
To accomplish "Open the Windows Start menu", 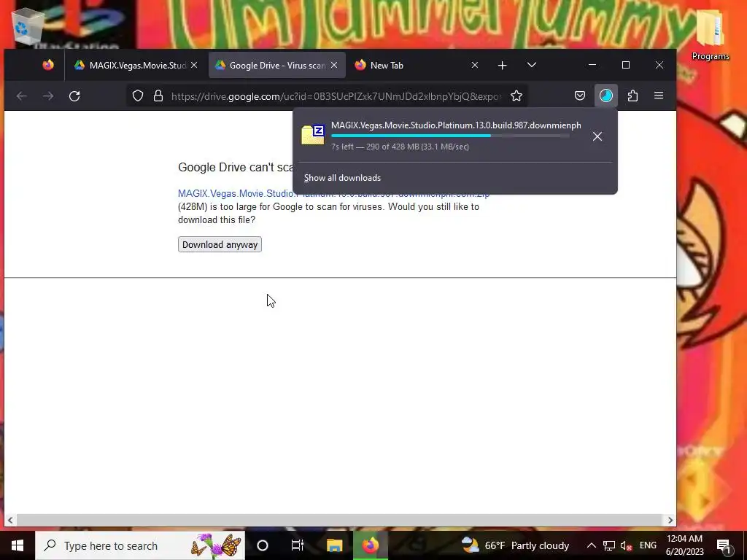I will coord(18,545).
